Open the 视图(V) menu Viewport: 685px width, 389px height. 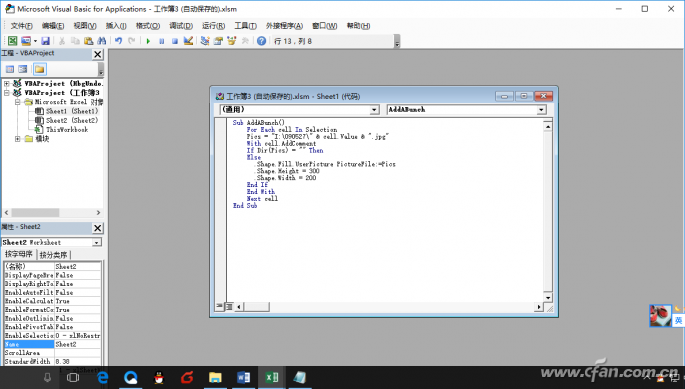(x=85, y=26)
